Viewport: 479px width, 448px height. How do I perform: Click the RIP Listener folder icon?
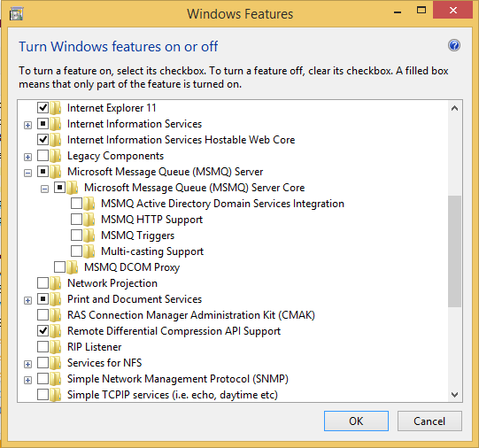pos(56,347)
